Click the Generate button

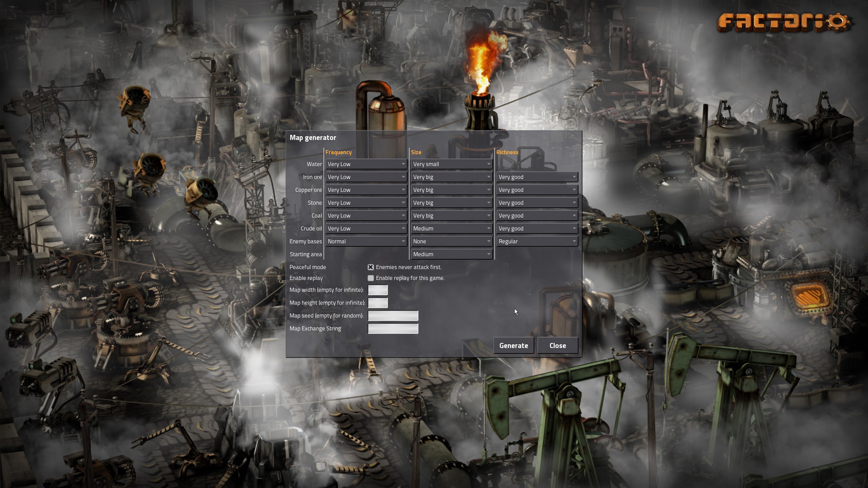(513, 346)
